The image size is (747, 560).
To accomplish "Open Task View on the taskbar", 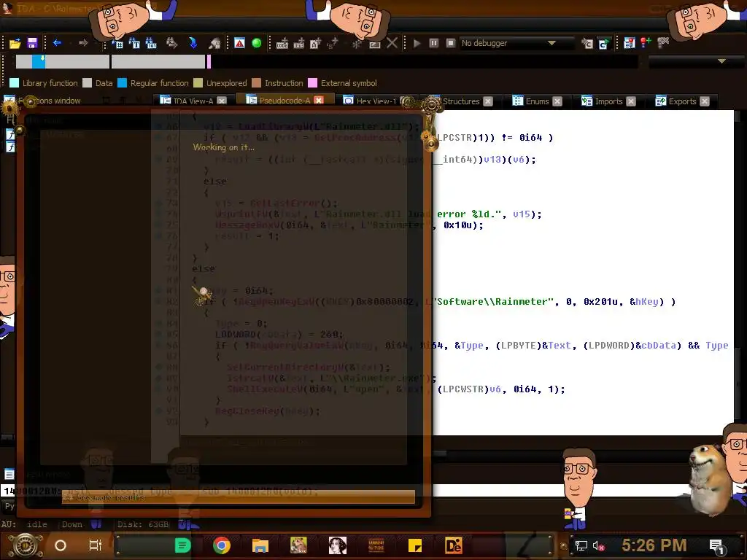I will pos(96,545).
